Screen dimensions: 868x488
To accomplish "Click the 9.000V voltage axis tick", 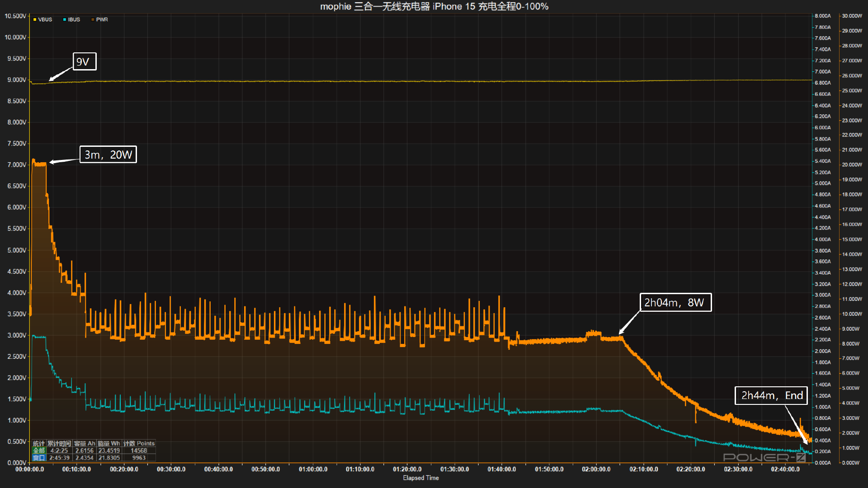I will click(x=17, y=80).
